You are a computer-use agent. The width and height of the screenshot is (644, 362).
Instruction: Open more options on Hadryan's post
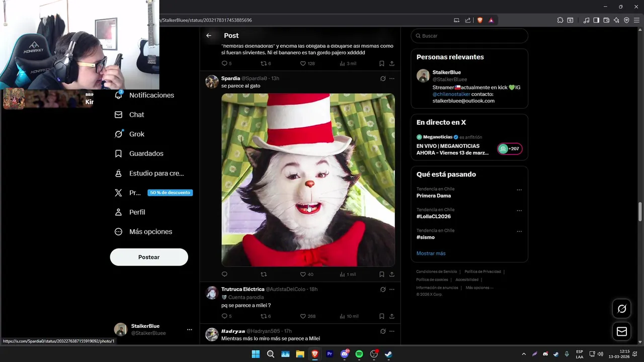coord(392,331)
